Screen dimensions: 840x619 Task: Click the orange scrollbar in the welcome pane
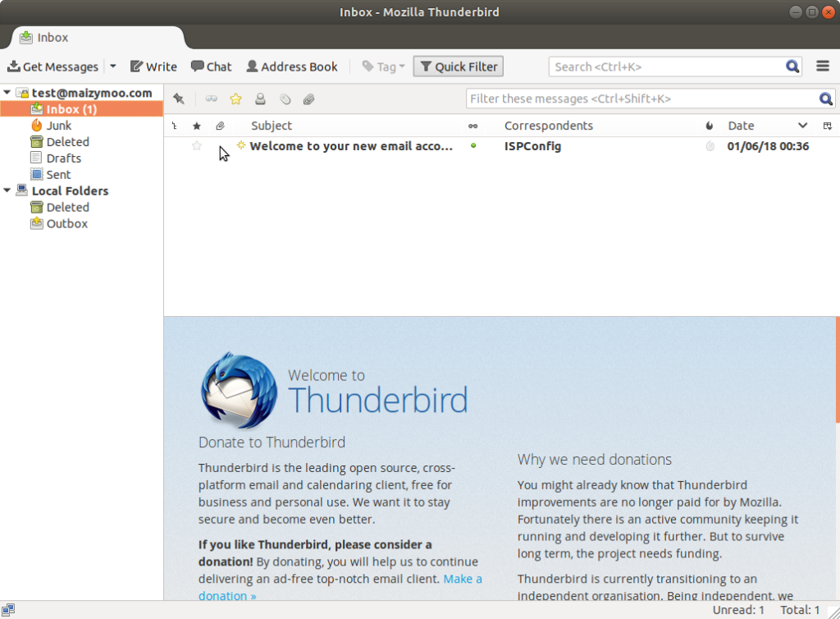[838, 369]
